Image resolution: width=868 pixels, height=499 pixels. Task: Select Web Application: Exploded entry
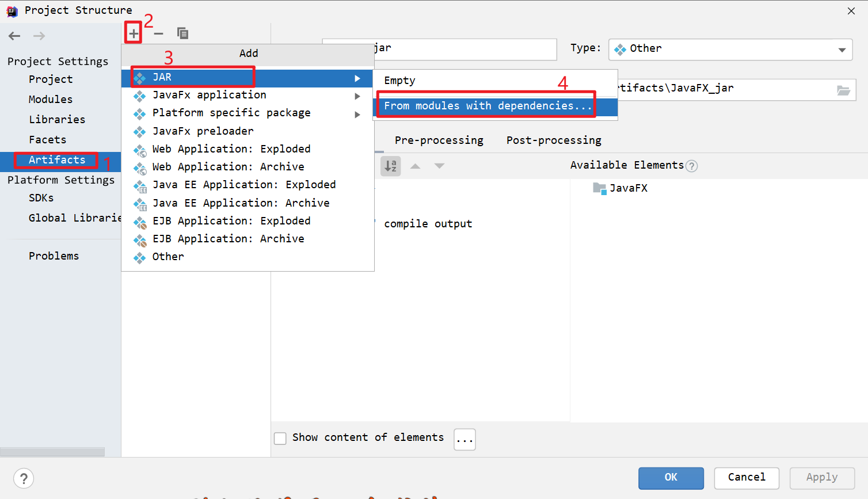(x=247, y=150)
